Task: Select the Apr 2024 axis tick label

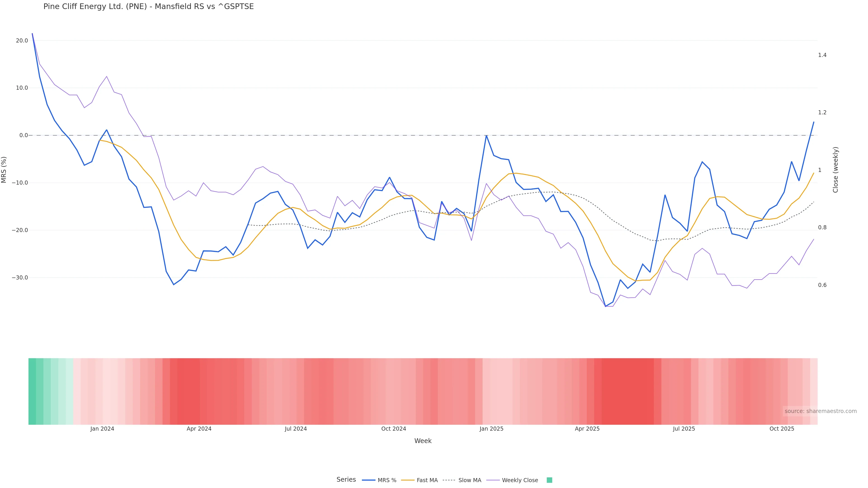Action: 199,429
